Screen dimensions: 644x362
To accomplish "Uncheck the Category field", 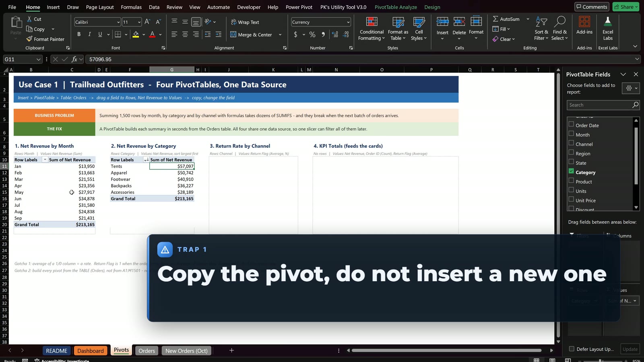I will [x=571, y=171].
